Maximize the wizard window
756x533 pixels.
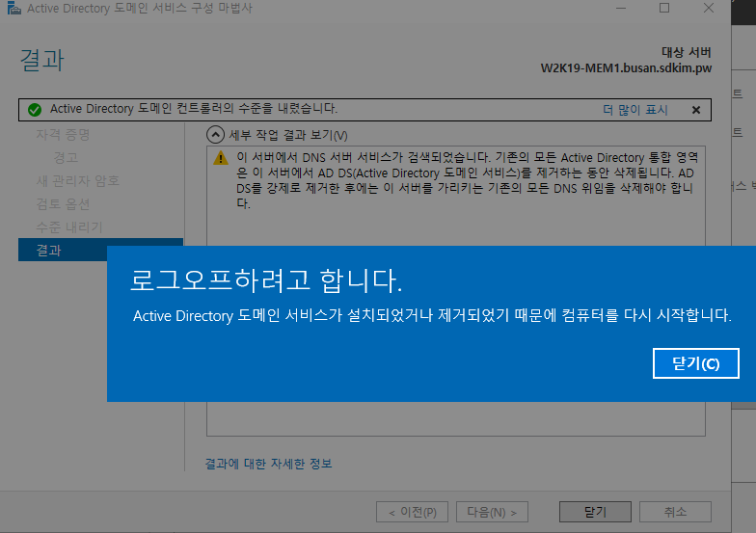(x=664, y=8)
